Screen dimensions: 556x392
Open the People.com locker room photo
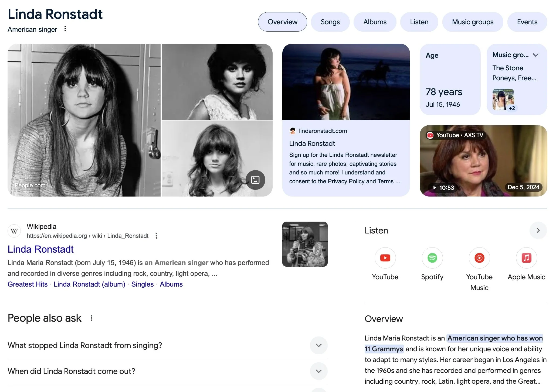(x=84, y=120)
